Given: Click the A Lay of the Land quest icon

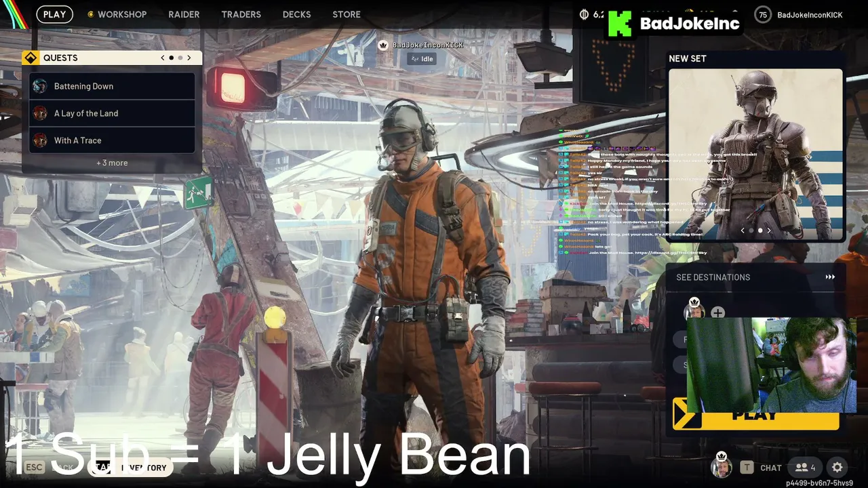Looking at the screenshot, I should [40, 113].
